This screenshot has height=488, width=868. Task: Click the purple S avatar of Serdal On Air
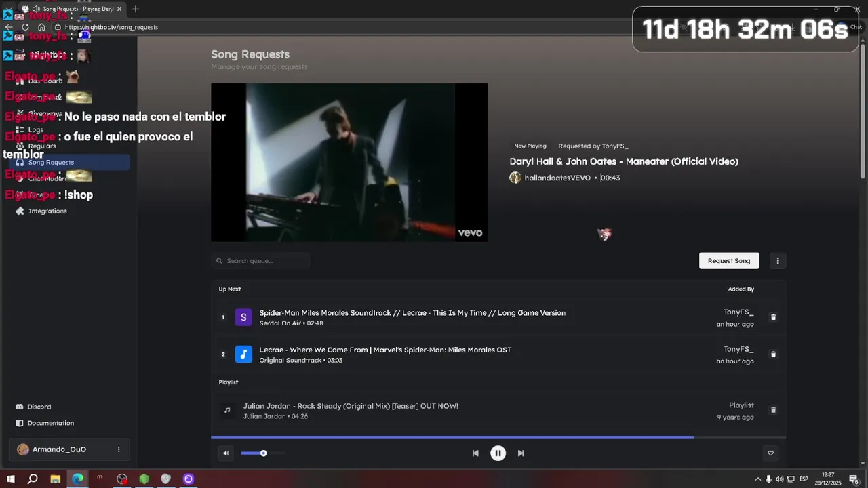pyautogui.click(x=243, y=317)
